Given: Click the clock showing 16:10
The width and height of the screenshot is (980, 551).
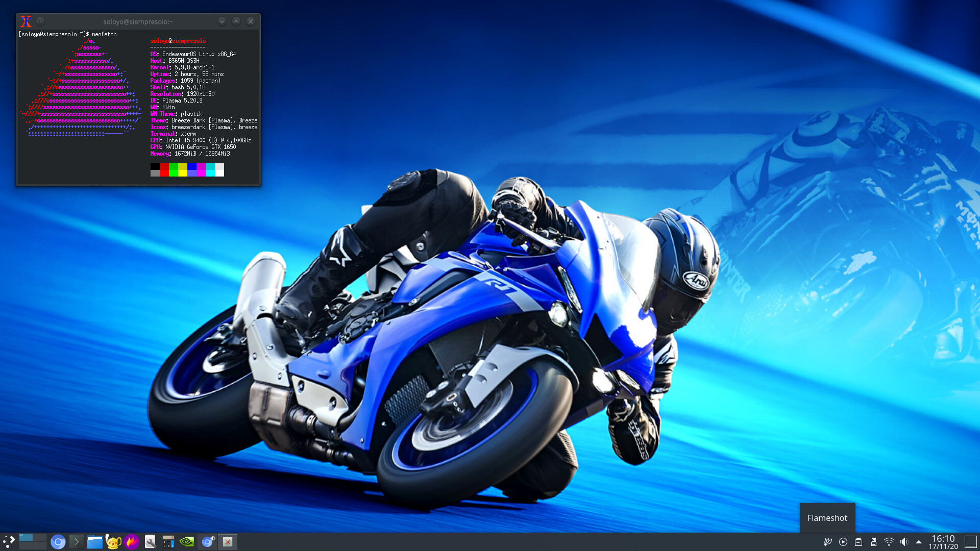Looking at the screenshot, I should pyautogui.click(x=943, y=541).
